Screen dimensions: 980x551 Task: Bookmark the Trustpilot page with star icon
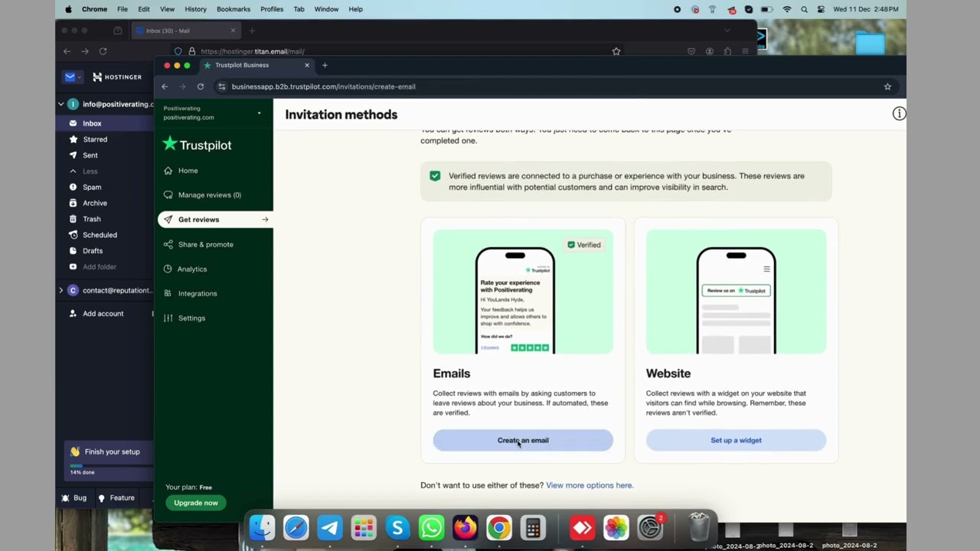click(887, 86)
